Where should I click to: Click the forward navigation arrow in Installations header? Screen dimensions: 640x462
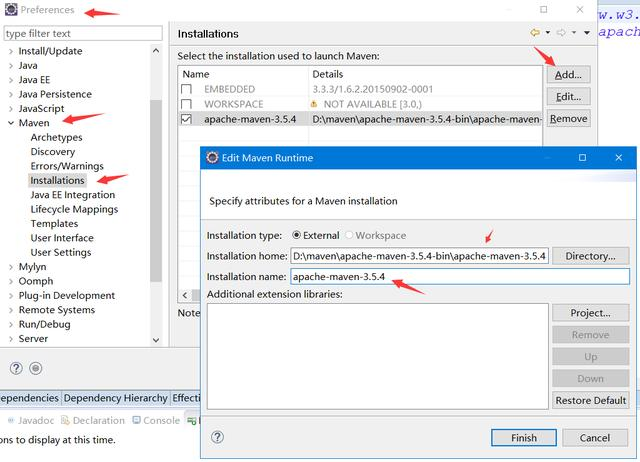(x=561, y=32)
